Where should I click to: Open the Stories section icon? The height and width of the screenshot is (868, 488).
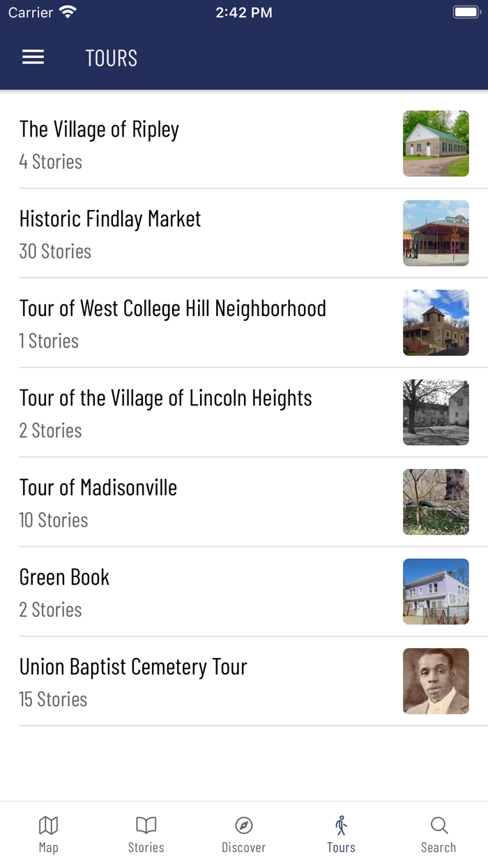146,832
